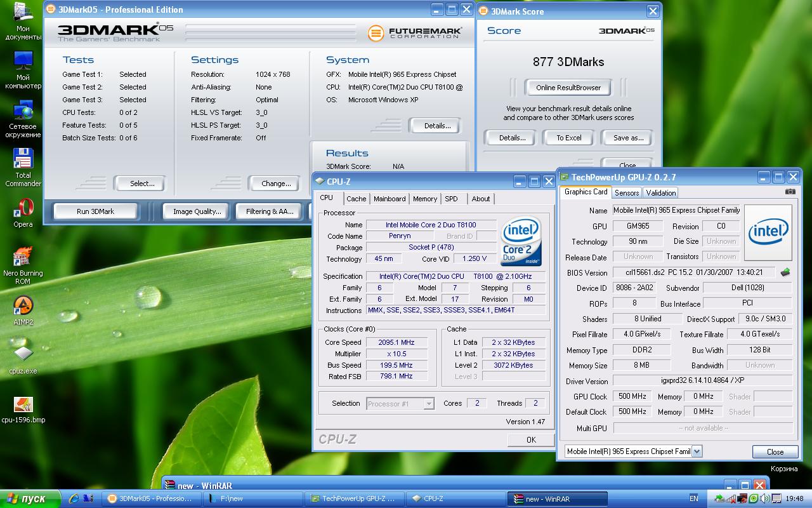Open the Image Quality... button
Image resolution: width=812 pixels, height=508 pixels.
pos(197,211)
